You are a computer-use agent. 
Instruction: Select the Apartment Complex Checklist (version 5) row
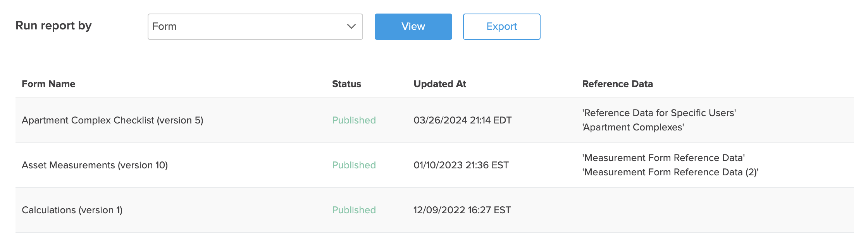(x=112, y=120)
